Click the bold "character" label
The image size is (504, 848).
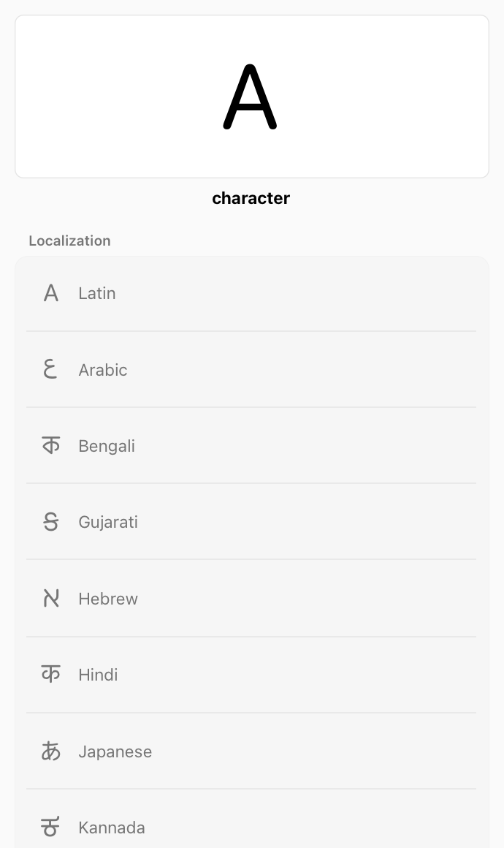pyautogui.click(x=251, y=197)
